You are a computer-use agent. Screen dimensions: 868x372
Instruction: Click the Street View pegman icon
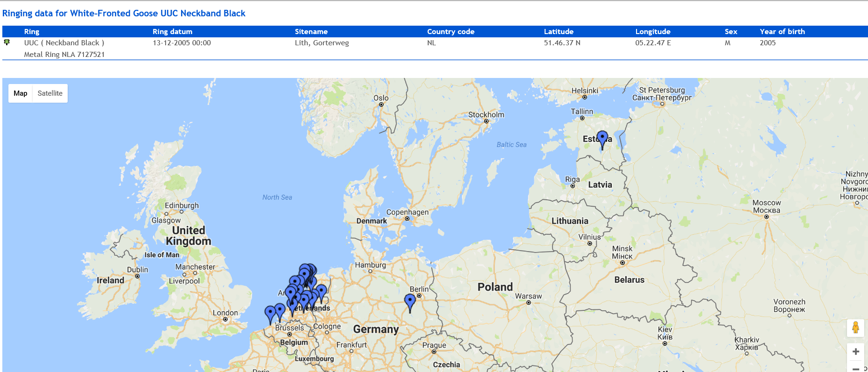[x=855, y=328]
